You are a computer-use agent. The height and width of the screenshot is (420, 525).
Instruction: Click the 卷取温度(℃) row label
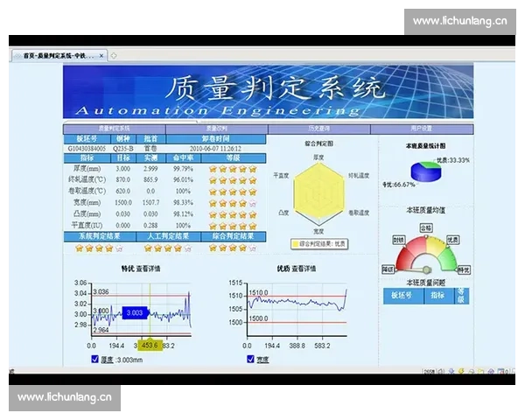[87, 192]
